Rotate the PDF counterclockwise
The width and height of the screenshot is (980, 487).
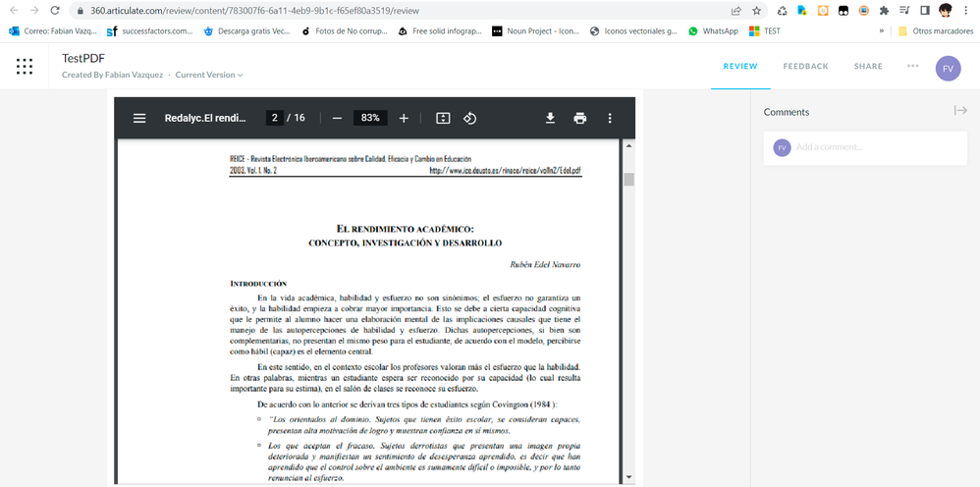coord(470,118)
